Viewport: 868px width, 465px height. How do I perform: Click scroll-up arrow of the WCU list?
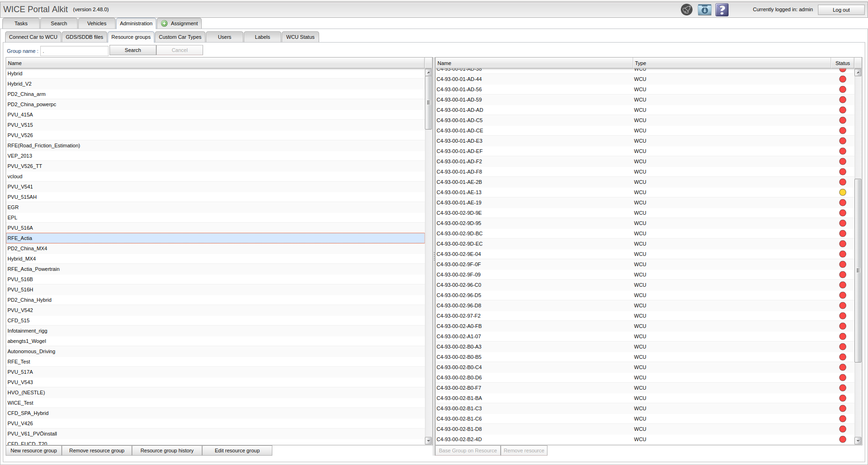point(858,73)
